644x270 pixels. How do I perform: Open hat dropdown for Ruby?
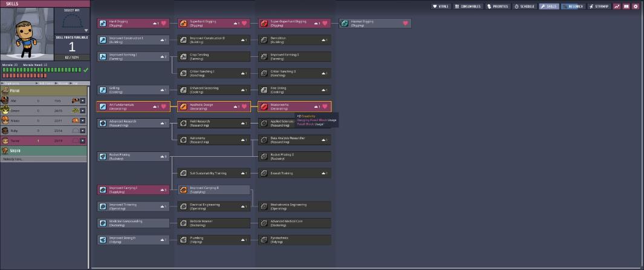[x=83, y=131]
